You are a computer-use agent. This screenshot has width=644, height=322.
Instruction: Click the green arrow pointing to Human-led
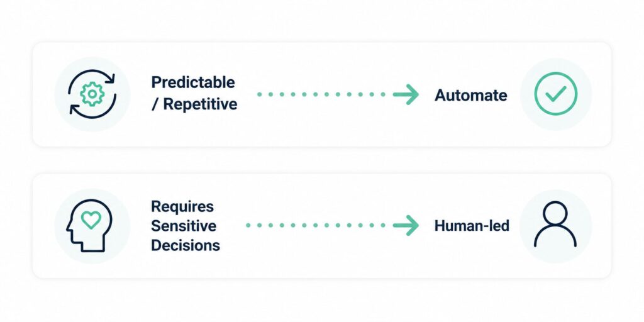(406, 225)
